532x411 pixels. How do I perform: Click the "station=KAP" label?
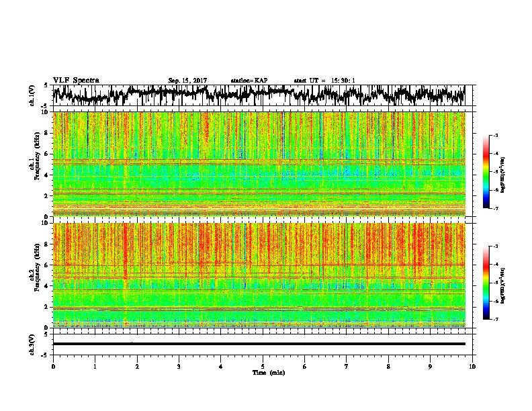[x=249, y=81]
